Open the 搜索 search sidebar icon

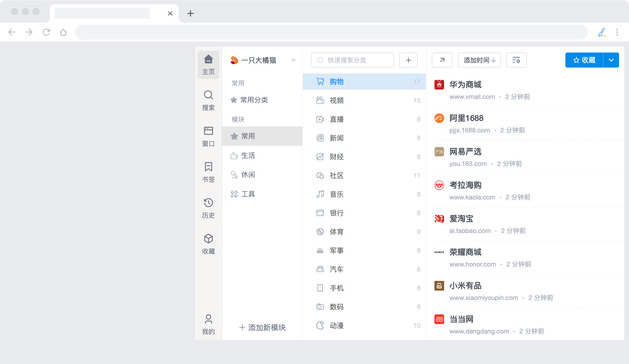pyautogui.click(x=209, y=101)
